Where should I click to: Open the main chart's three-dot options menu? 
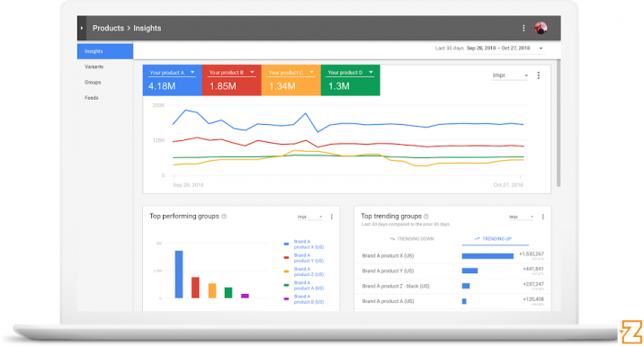(539, 75)
